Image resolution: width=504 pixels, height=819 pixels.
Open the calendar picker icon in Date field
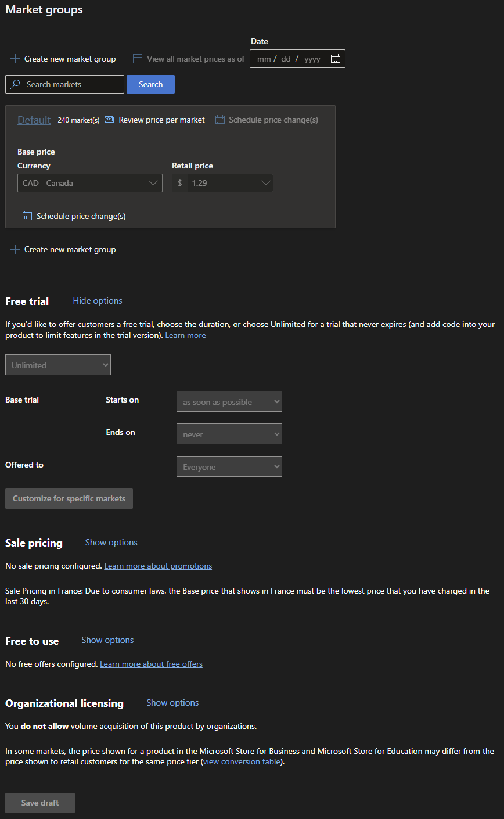(x=336, y=59)
